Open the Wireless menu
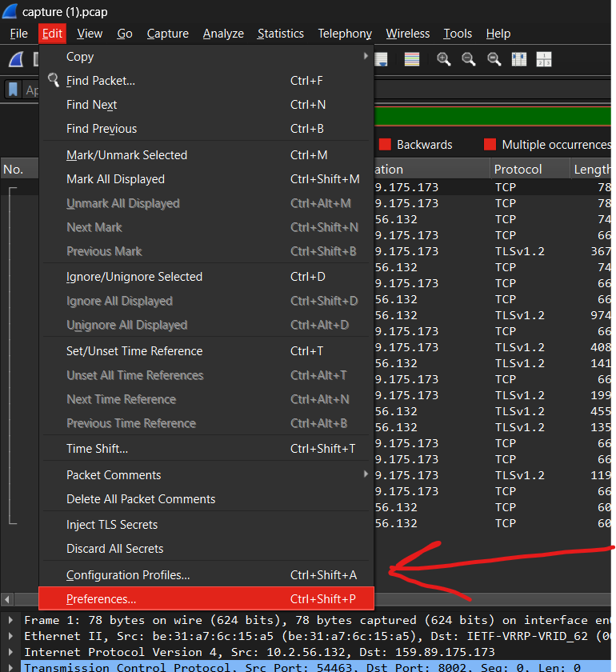The height and width of the screenshot is (672, 616). click(x=408, y=34)
